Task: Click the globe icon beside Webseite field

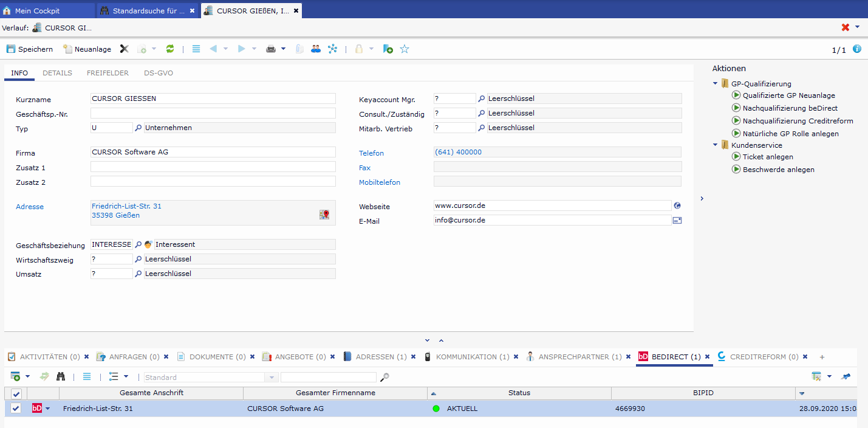Action: coord(677,206)
